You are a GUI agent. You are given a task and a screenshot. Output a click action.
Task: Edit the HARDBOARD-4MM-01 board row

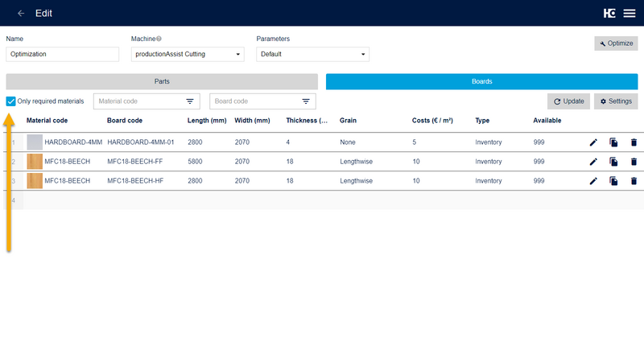click(x=593, y=142)
